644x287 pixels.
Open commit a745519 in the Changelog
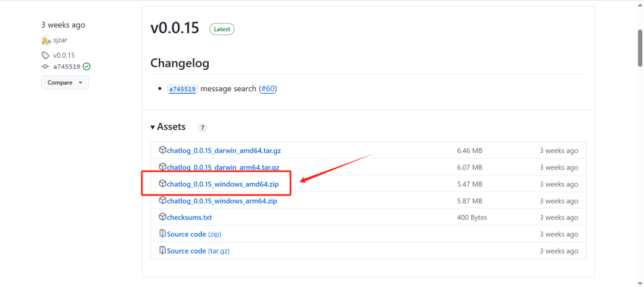[182, 90]
